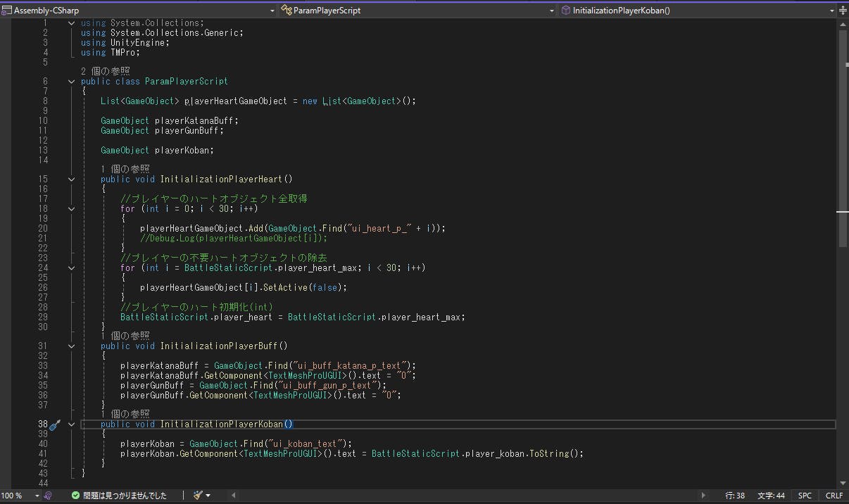Click the split editor icon at top right

coord(842,11)
